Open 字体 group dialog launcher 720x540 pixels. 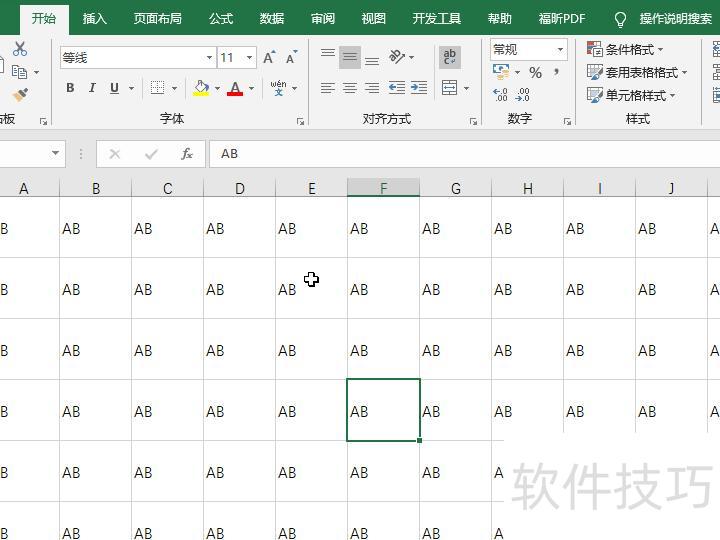pyautogui.click(x=300, y=122)
